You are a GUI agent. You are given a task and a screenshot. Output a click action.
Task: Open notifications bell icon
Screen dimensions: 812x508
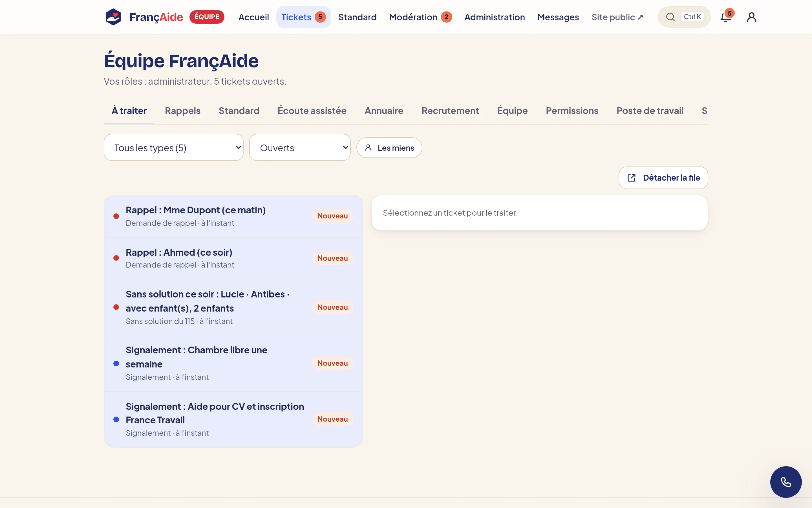[x=725, y=17]
